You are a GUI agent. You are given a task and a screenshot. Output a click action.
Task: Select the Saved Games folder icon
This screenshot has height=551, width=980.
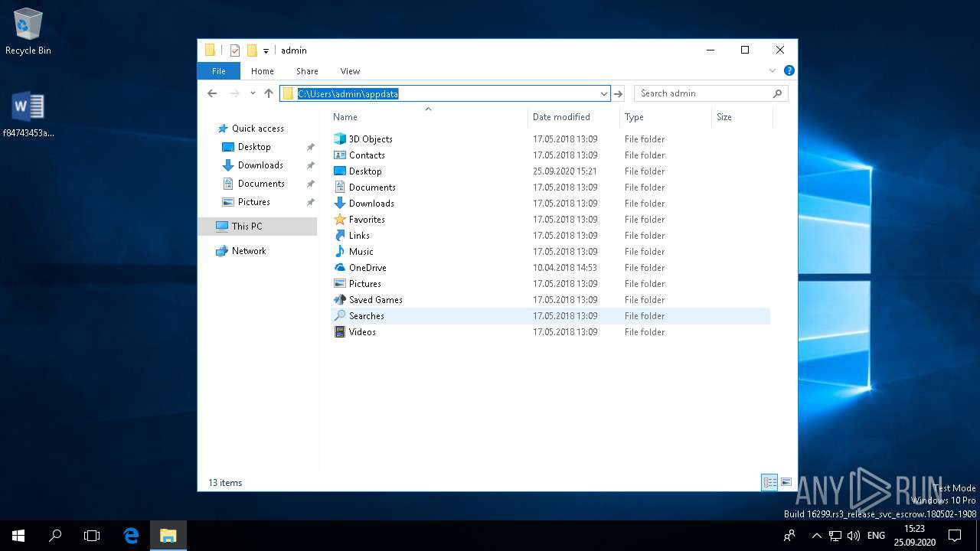[x=340, y=300]
